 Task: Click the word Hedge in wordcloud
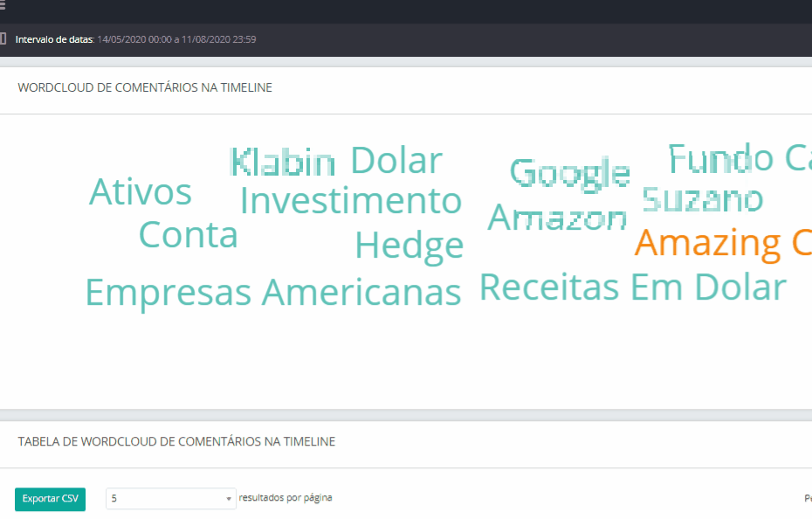pyautogui.click(x=409, y=246)
